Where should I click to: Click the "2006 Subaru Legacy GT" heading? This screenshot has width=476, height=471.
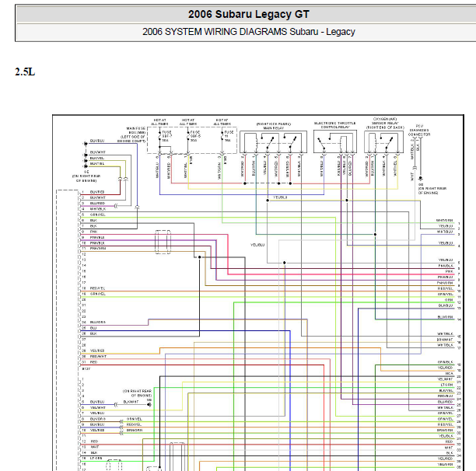click(x=249, y=14)
